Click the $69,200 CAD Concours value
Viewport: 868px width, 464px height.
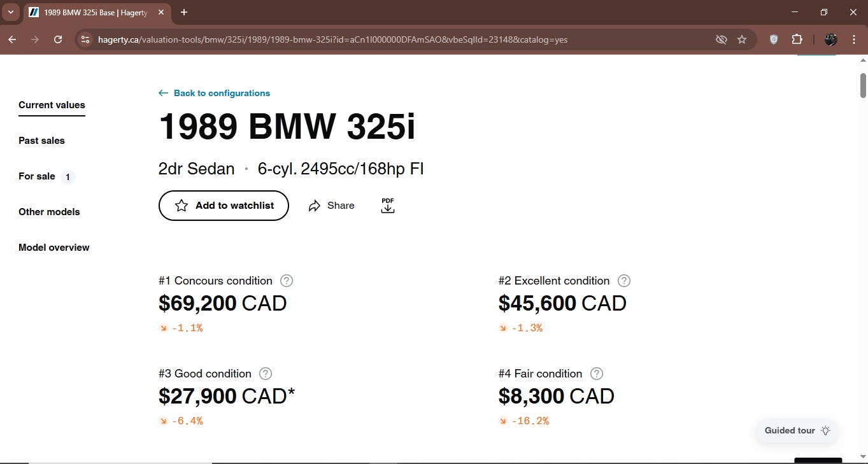tap(223, 304)
